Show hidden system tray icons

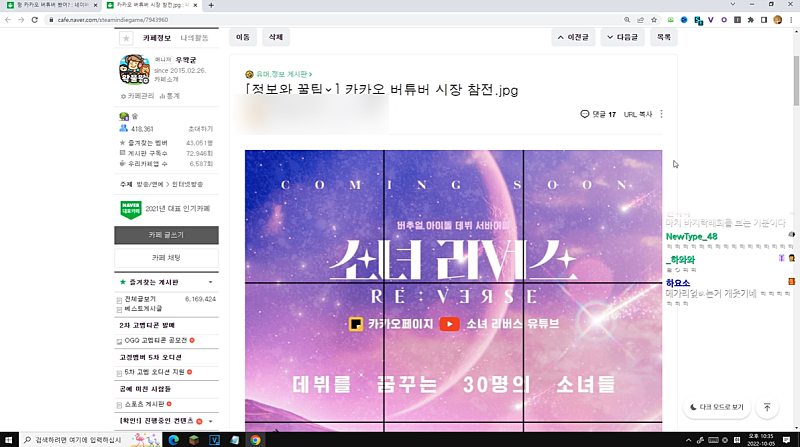click(688, 440)
